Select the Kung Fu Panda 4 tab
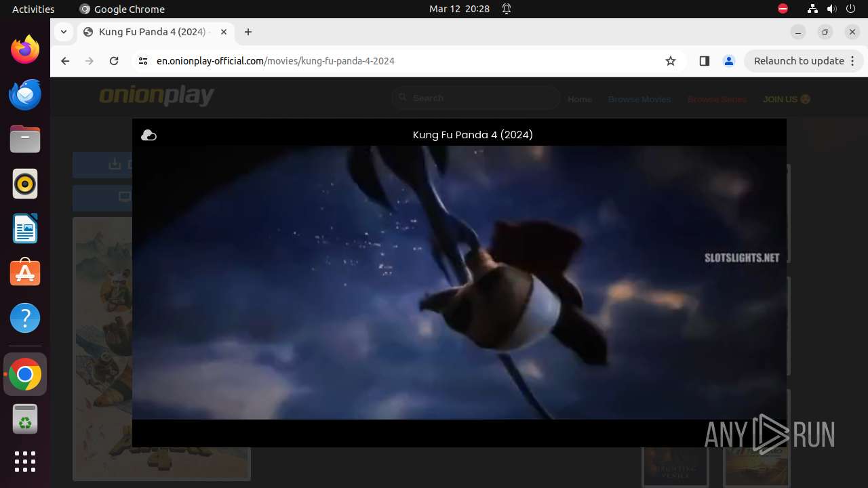This screenshot has width=868, height=488. point(155,32)
